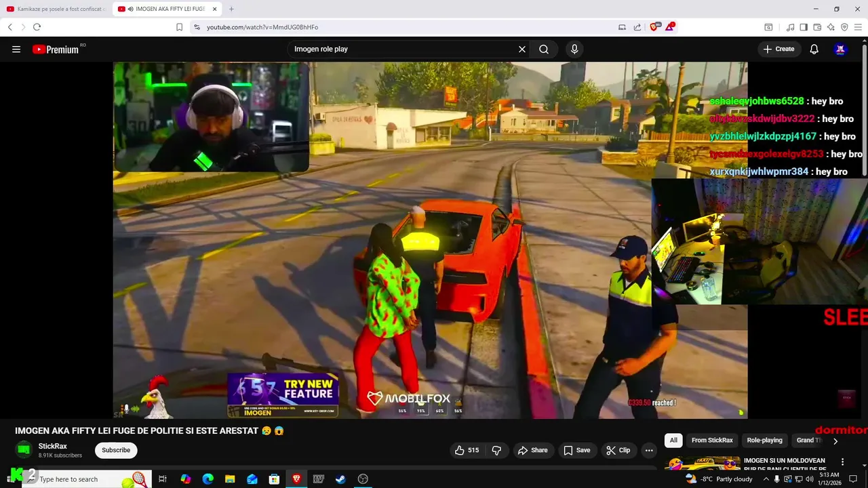Open three-dot menu of recommended IMOGEN video

click(843, 462)
